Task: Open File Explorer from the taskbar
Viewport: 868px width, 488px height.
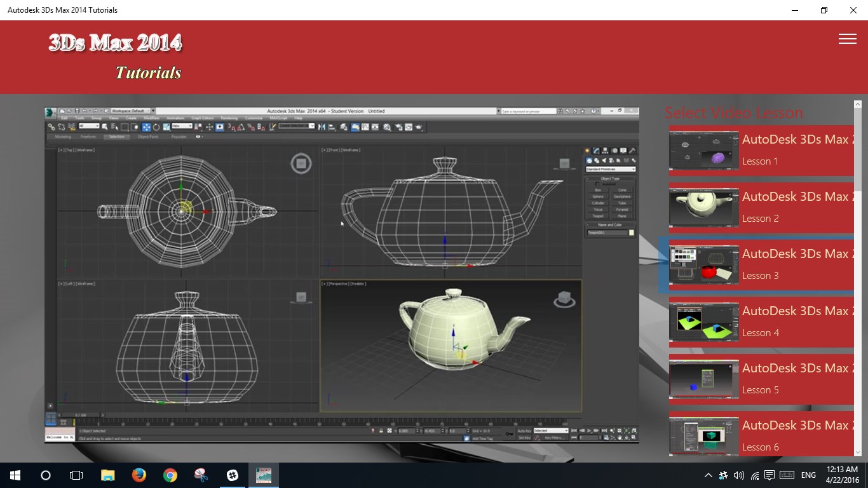Action: pyautogui.click(x=107, y=475)
